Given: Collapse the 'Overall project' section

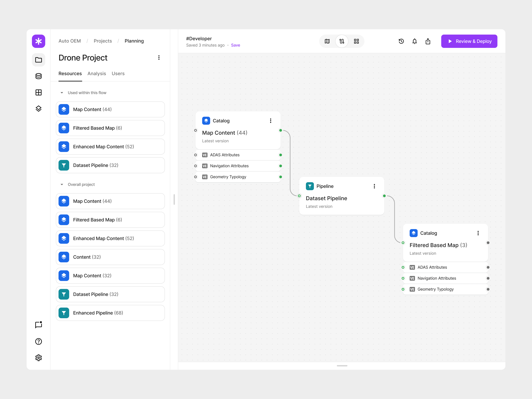Looking at the screenshot, I should (62, 184).
